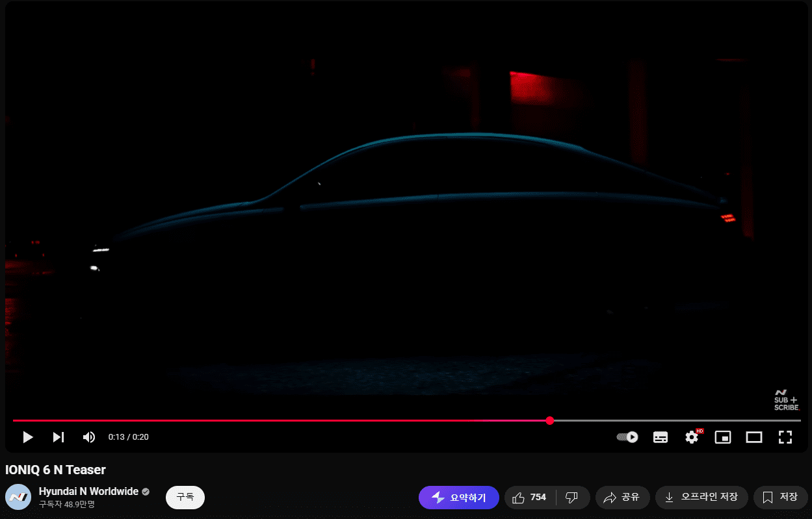Seek to unplayed grey part of progress bar
The width and height of the screenshot is (812, 519).
(x=676, y=421)
